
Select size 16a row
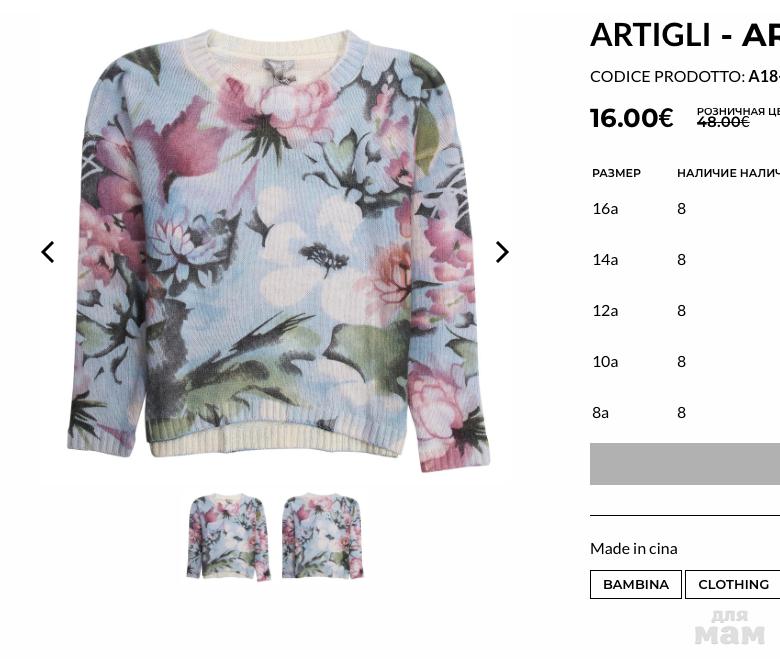pyautogui.click(x=685, y=208)
